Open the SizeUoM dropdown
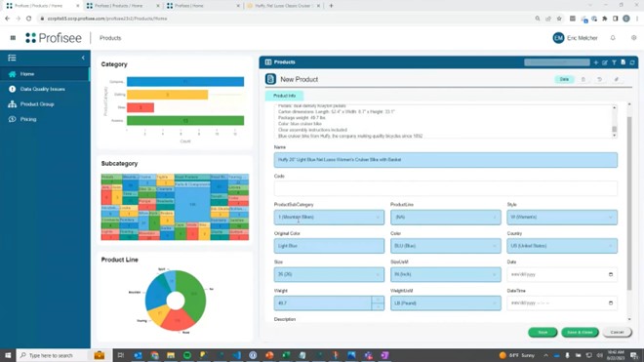This screenshot has height=362, width=644. point(446,274)
